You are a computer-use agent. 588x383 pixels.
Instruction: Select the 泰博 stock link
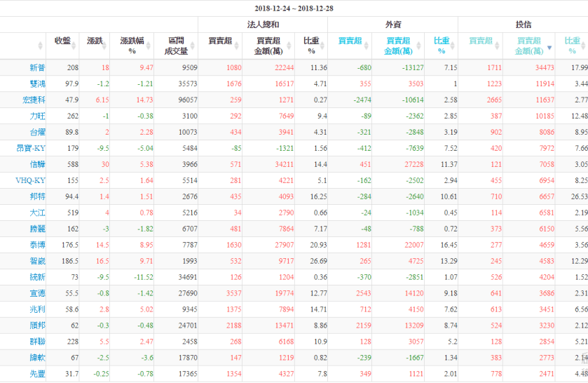[x=37, y=245]
